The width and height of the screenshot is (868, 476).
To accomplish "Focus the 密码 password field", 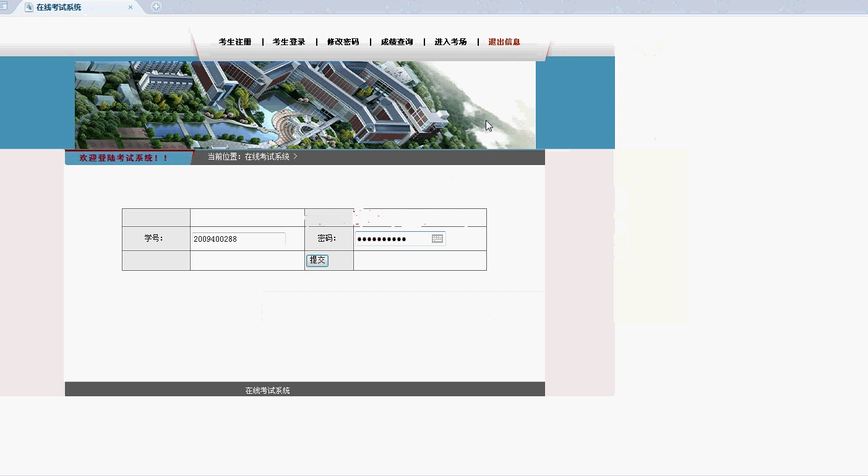I will pos(400,239).
